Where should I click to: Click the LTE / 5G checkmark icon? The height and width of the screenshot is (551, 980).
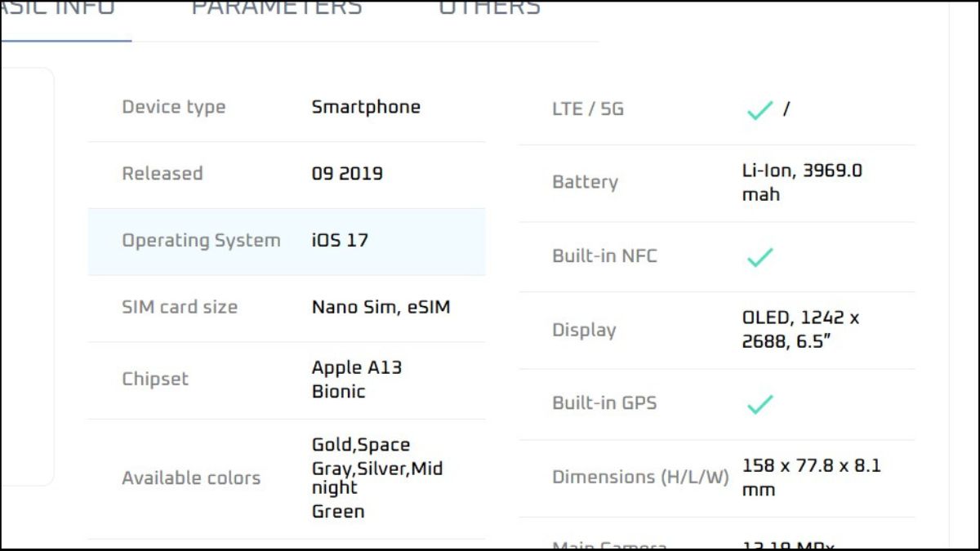759,109
